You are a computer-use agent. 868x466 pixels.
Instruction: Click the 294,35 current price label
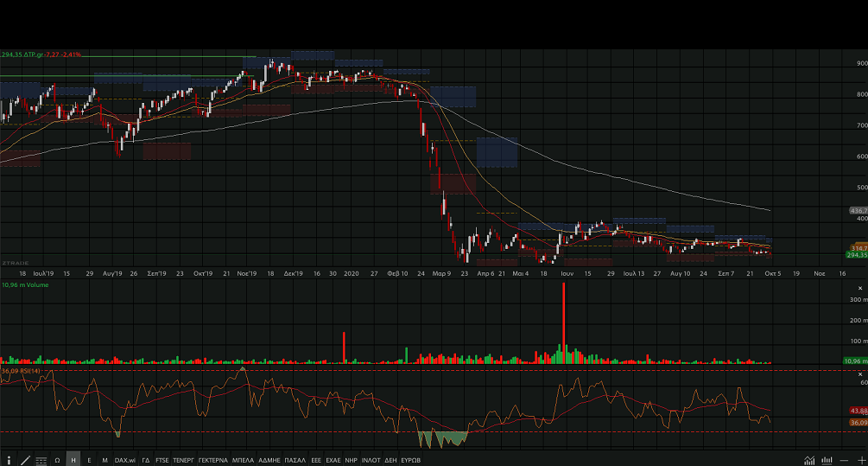(x=856, y=255)
